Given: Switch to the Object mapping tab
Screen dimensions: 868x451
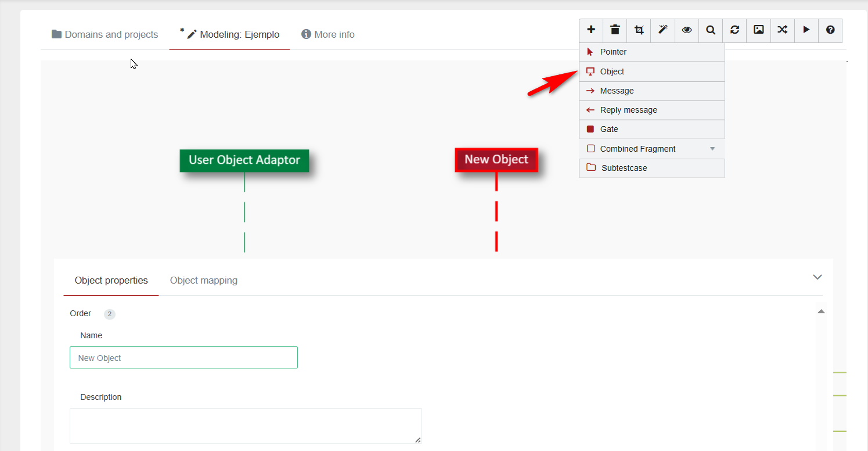Looking at the screenshot, I should pyautogui.click(x=203, y=281).
